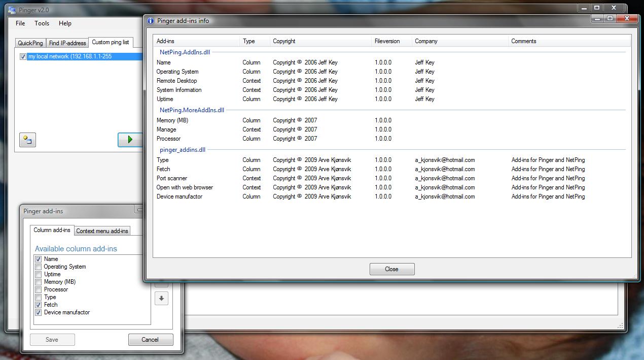Screen dimensions: 644x360
Task: Click the Copyright column header
Action: [x=320, y=41]
